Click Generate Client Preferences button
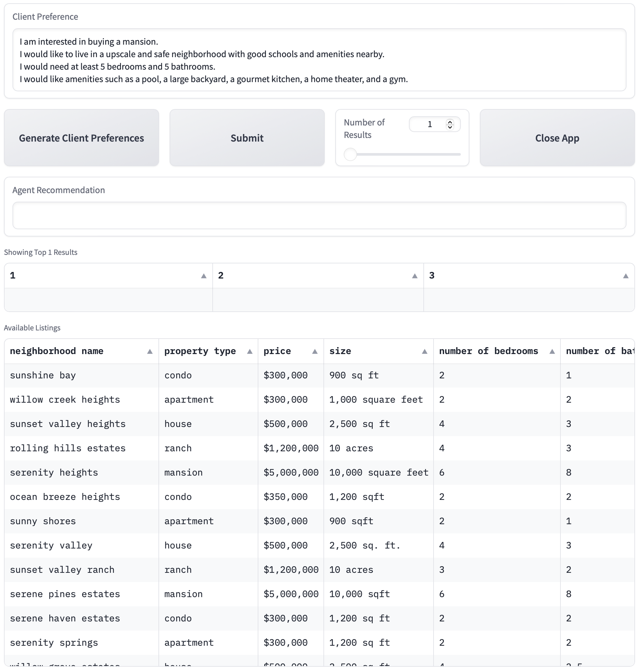 coord(82,138)
